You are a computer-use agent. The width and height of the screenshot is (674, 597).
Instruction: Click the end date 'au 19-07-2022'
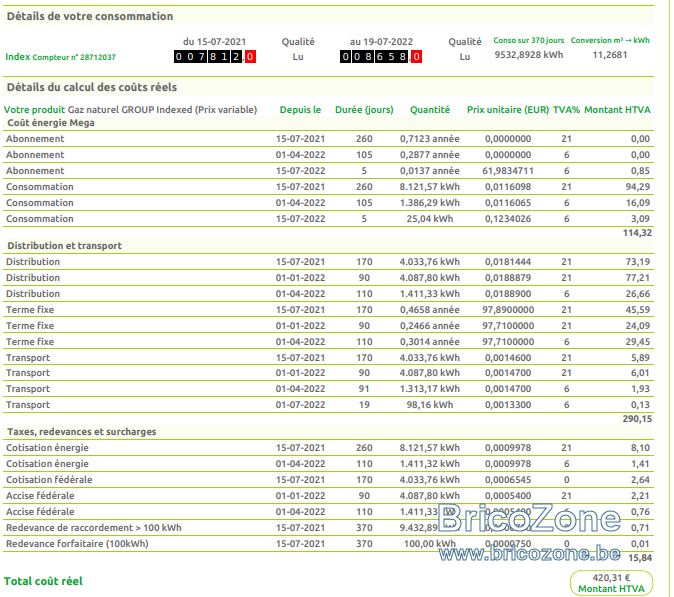pyautogui.click(x=381, y=42)
